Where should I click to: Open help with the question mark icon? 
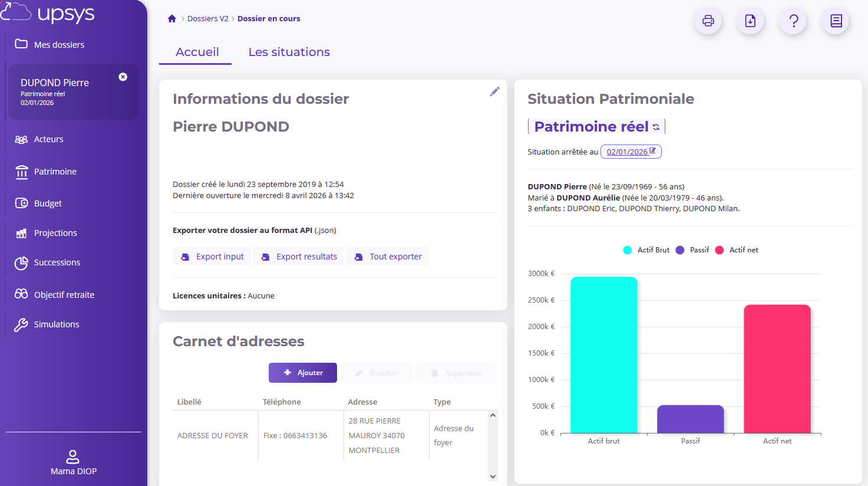tap(793, 21)
